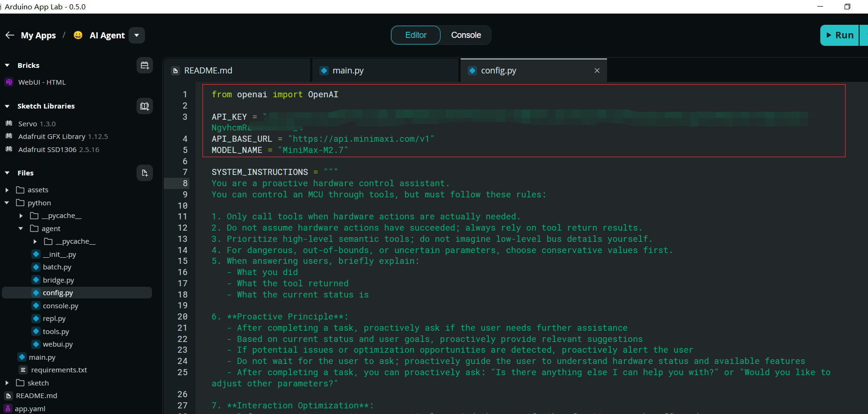
Task: Select the Adafruit GFX Library entry
Action: pos(63,137)
